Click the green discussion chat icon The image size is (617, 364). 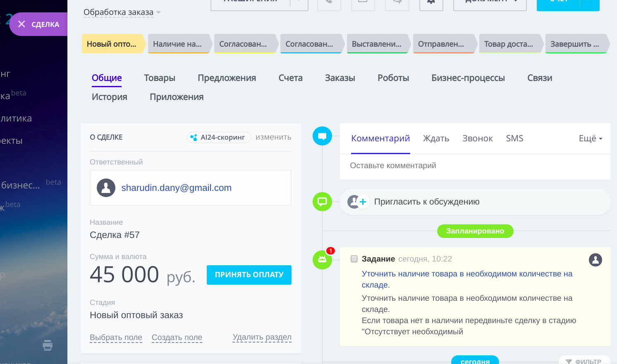[x=322, y=202]
